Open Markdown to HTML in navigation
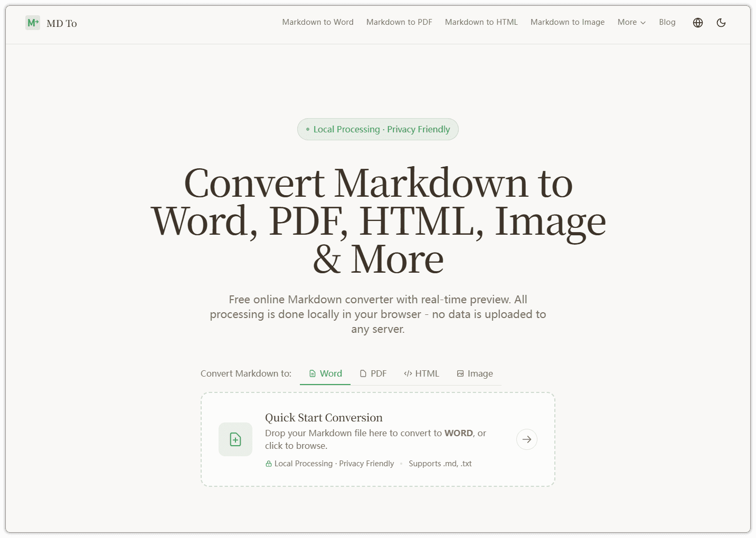756x538 pixels. pos(481,22)
